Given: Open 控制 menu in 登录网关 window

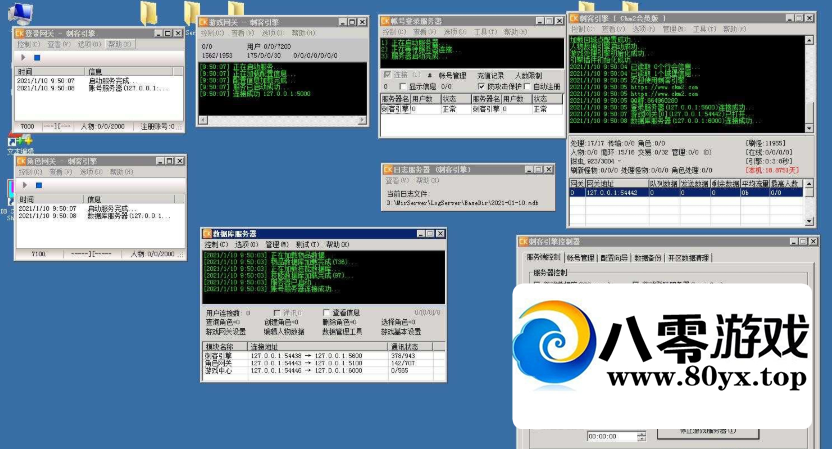Looking at the screenshot, I should click(x=29, y=45).
